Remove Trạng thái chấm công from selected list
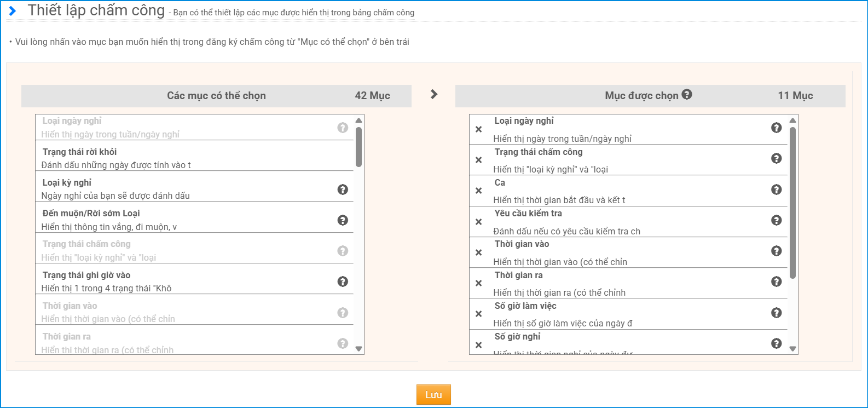868x408 pixels. (x=478, y=160)
